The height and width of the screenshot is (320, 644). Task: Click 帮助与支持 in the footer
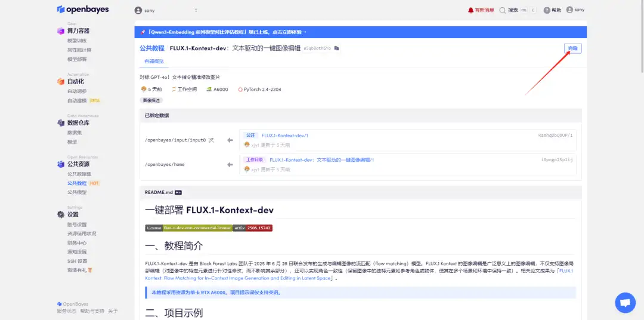[x=92, y=312]
